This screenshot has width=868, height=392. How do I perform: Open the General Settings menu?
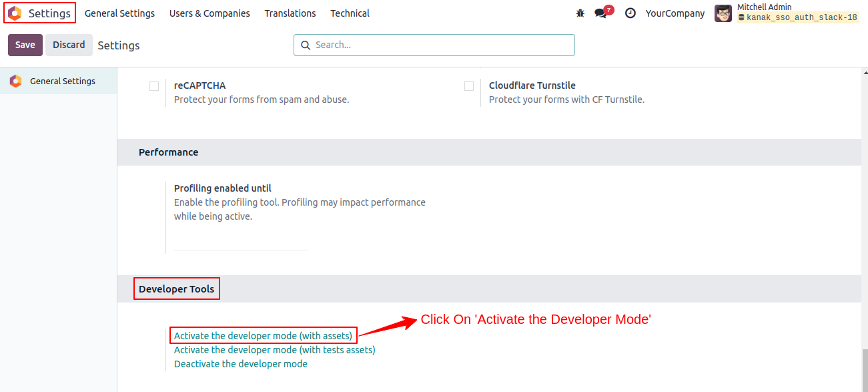119,13
